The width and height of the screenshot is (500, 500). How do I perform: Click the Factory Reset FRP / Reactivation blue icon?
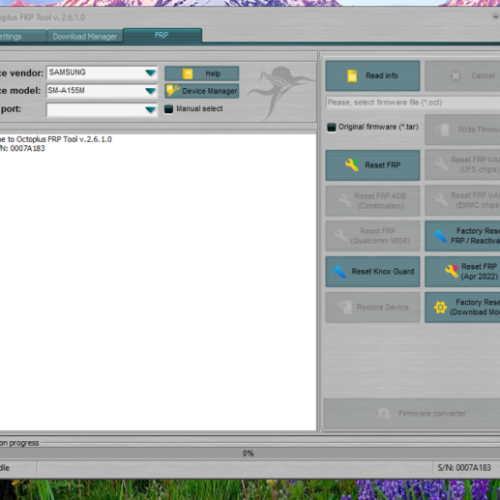[441, 236]
